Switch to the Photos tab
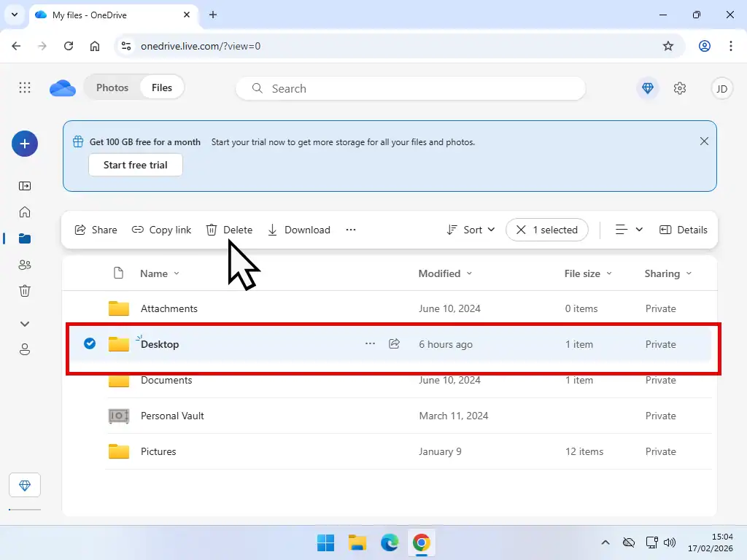The width and height of the screenshot is (747, 560). tap(112, 87)
